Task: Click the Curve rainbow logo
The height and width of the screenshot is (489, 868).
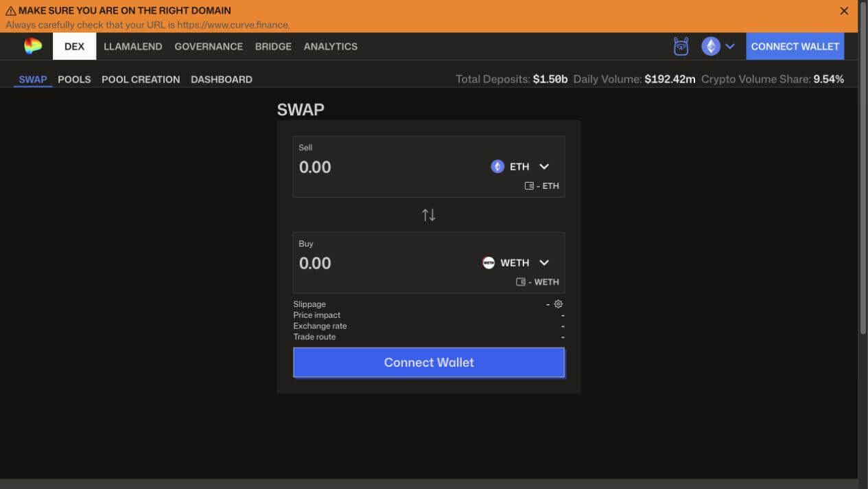Action: [x=33, y=46]
